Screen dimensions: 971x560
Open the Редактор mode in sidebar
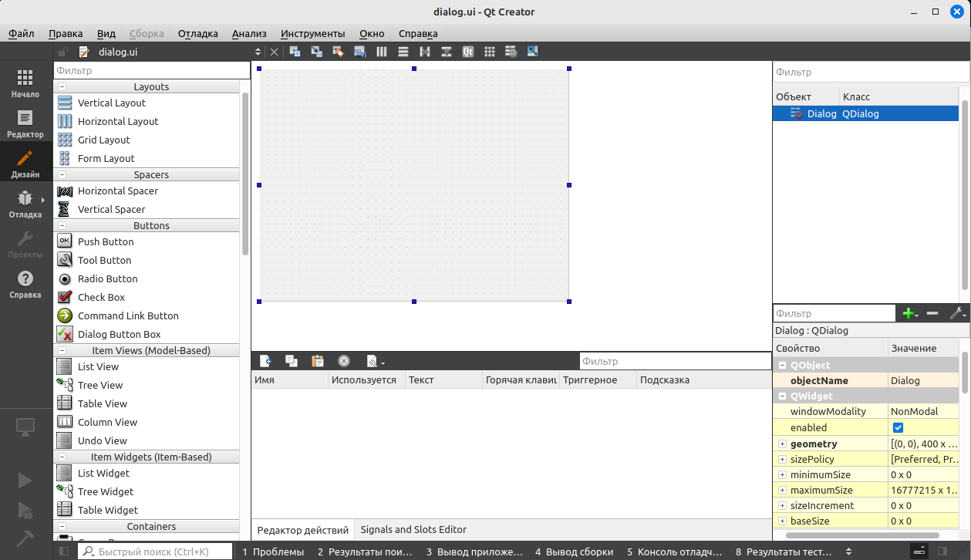(25, 123)
